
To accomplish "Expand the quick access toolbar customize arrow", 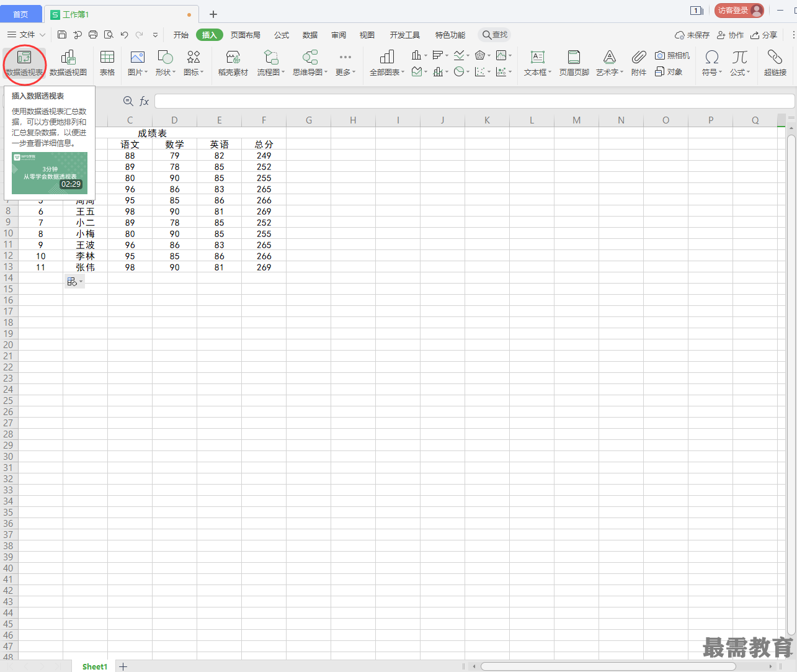I will click(x=155, y=35).
